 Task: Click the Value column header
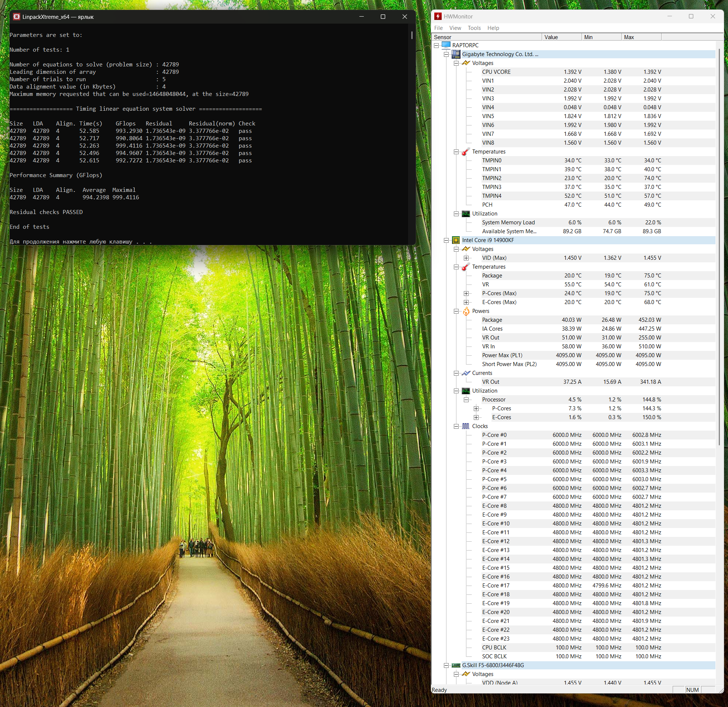[x=561, y=37]
